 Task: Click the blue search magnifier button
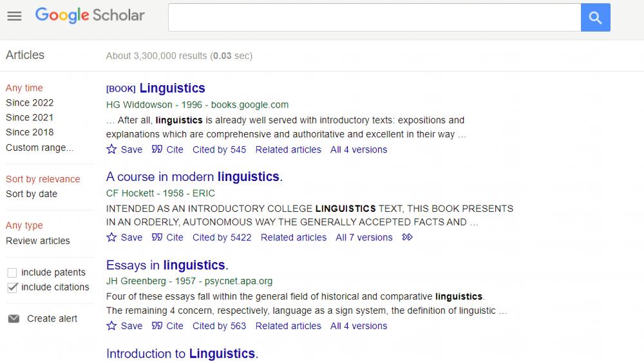point(596,17)
